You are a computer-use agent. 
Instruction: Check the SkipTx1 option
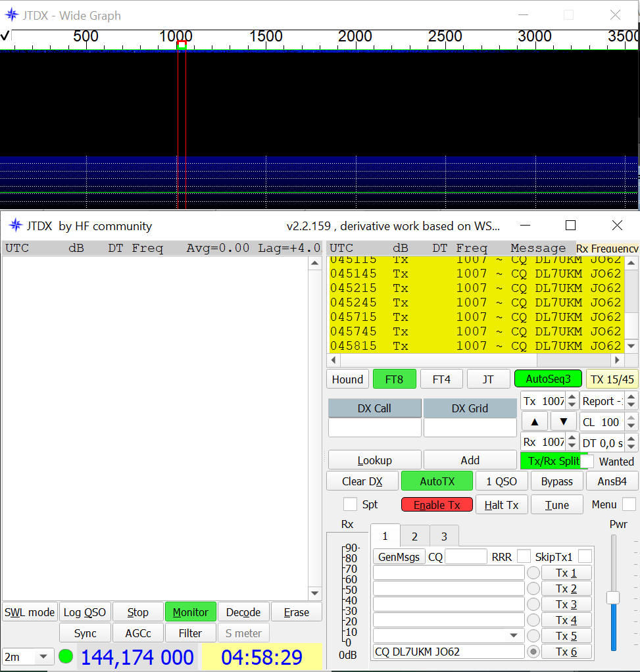pyautogui.click(x=584, y=557)
